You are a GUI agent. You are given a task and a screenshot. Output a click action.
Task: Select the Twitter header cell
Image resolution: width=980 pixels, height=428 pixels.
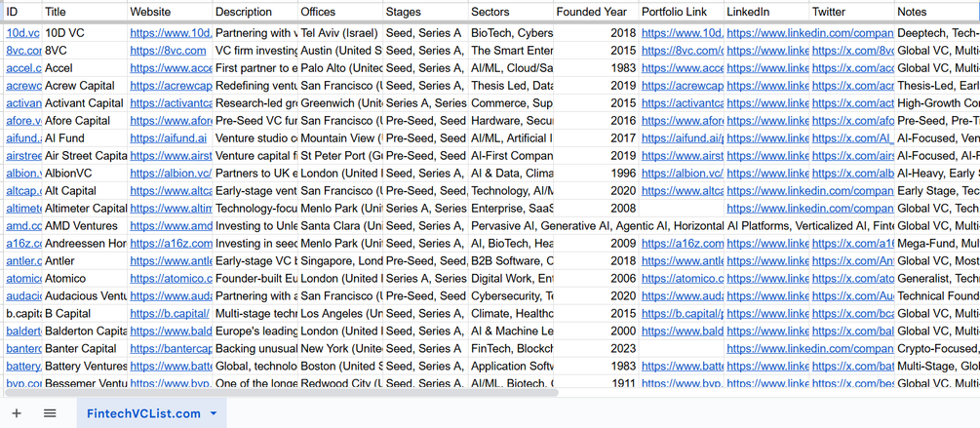click(x=852, y=12)
